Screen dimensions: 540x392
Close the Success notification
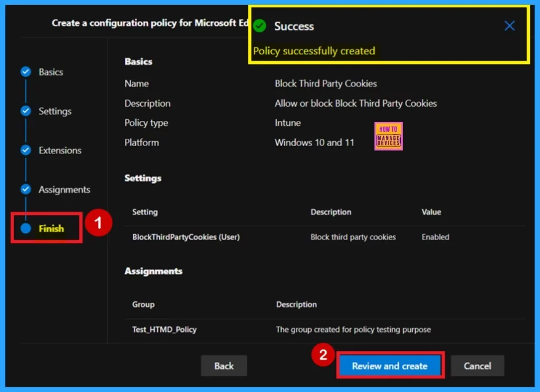pyautogui.click(x=509, y=26)
